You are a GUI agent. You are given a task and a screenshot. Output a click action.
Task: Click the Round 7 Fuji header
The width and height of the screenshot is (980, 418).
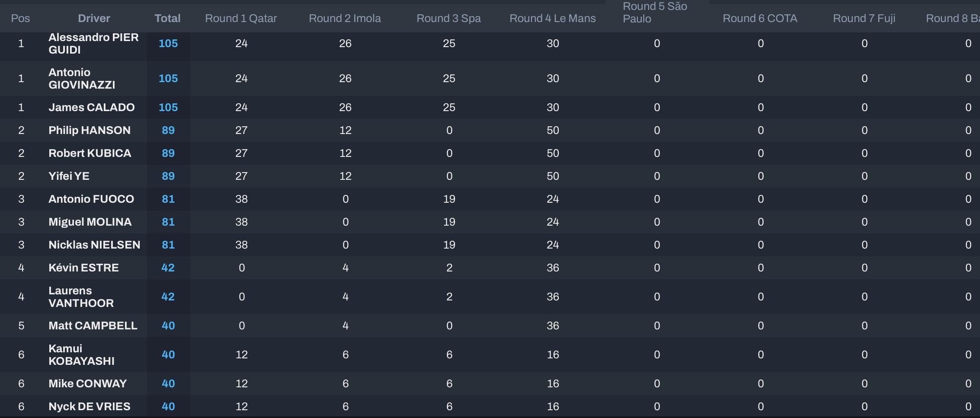pyautogui.click(x=864, y=18)
